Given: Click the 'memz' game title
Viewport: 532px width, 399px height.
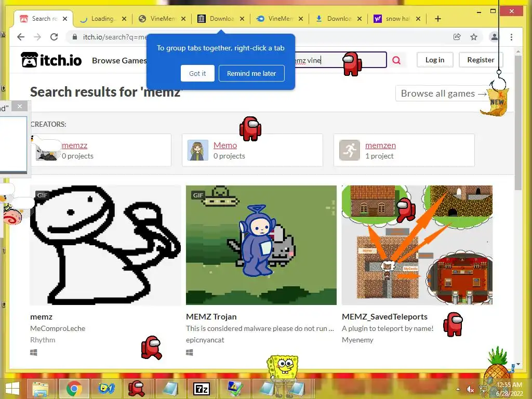Looking at the screenshot, I should [42, 316].
